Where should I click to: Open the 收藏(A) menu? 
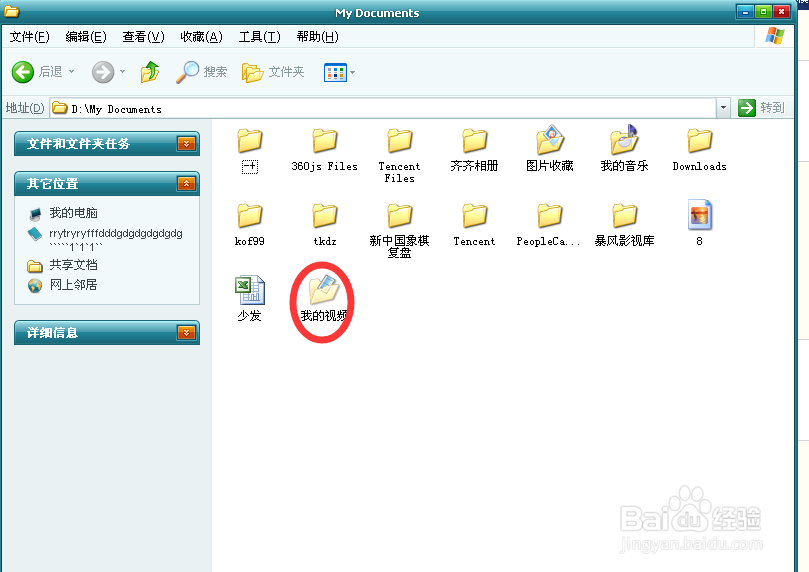coord(201,37)
